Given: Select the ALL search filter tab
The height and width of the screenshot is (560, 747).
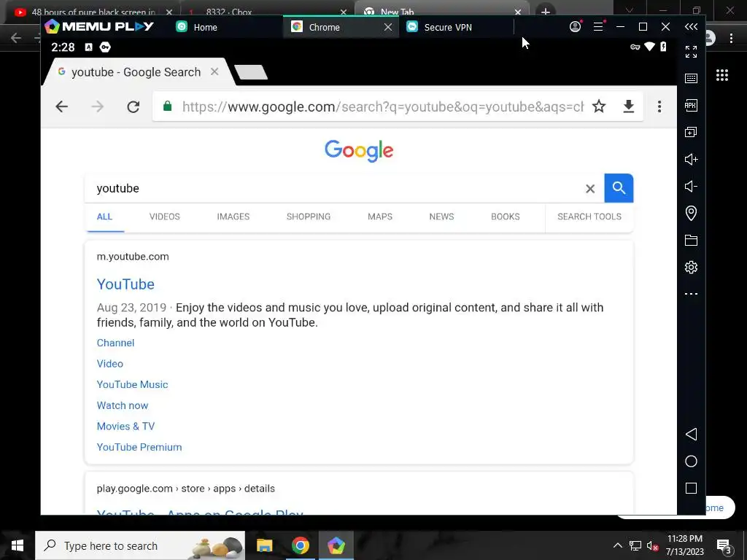Looking at the screenshot, I should pos(104,217).
